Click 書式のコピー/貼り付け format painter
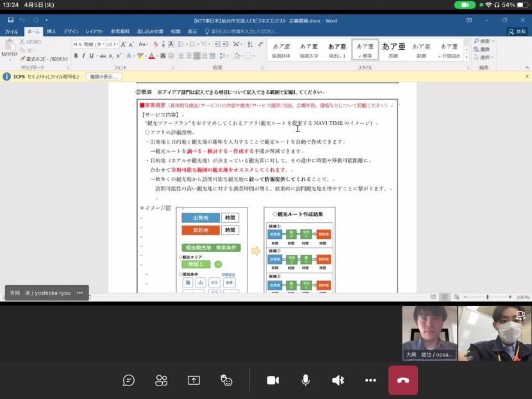532x399 pixels. click(x=44, y=59)
